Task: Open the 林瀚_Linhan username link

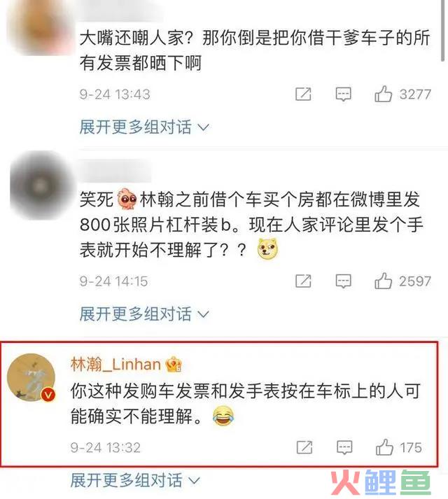Action: click(x=115, y=365)
